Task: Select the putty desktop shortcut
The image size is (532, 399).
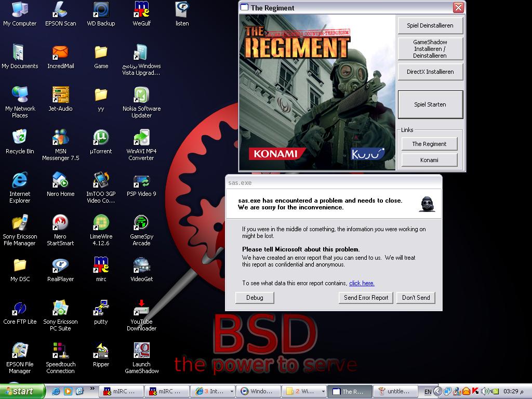Action: pyautogui.click(x=101, y=309)
